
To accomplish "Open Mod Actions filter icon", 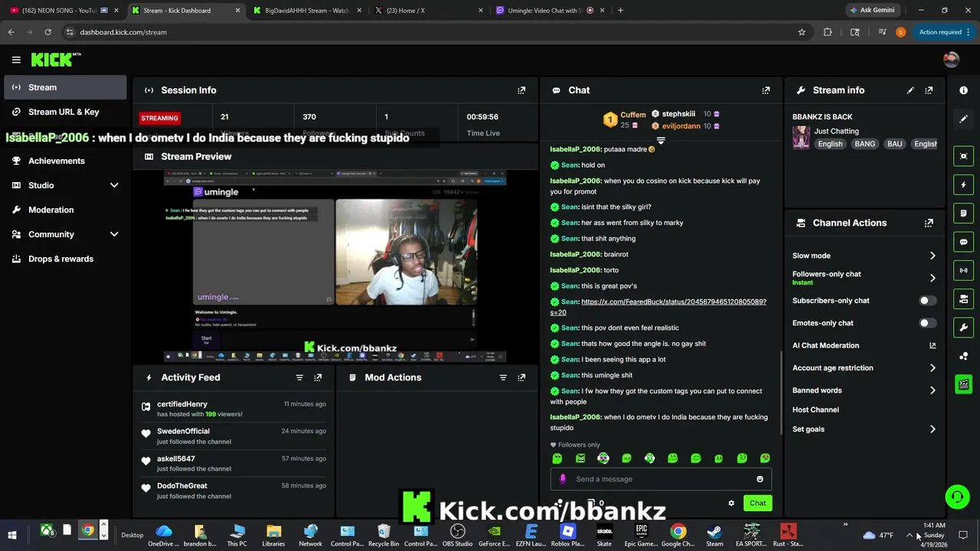I will tap(503, 377).
